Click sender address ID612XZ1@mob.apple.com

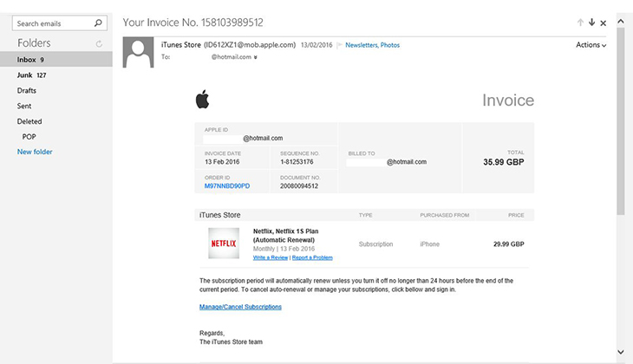(250, 45)
